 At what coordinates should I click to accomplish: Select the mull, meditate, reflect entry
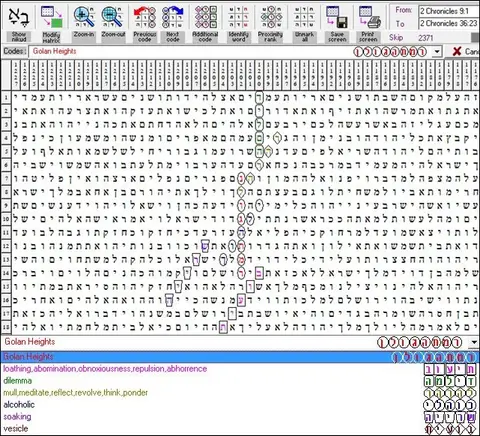(75, 393)
